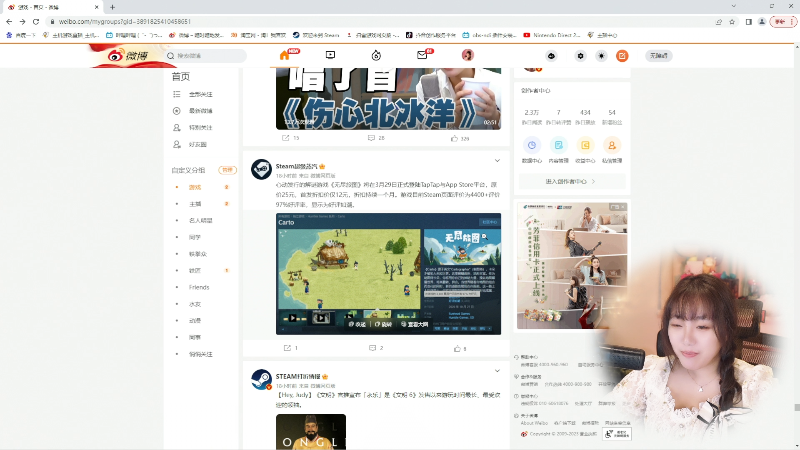Open the browser side panel icon

pyautogui.click(x=748, y=22)
